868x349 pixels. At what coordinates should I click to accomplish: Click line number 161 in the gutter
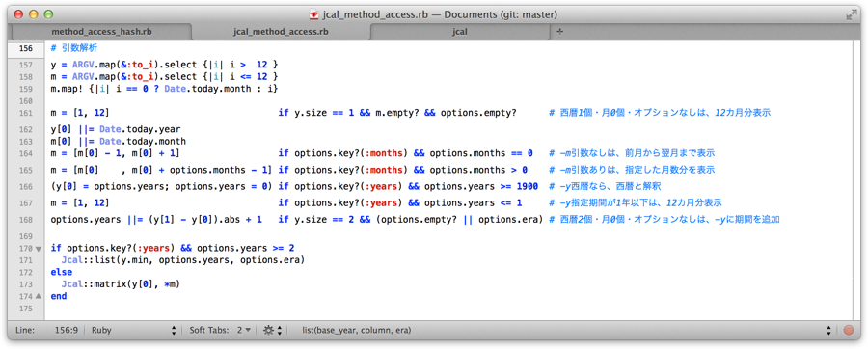point(25,112)
